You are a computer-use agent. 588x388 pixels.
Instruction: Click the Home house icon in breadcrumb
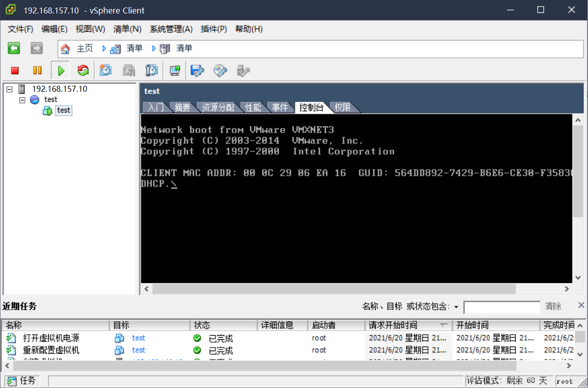click(x=65, y=48)
